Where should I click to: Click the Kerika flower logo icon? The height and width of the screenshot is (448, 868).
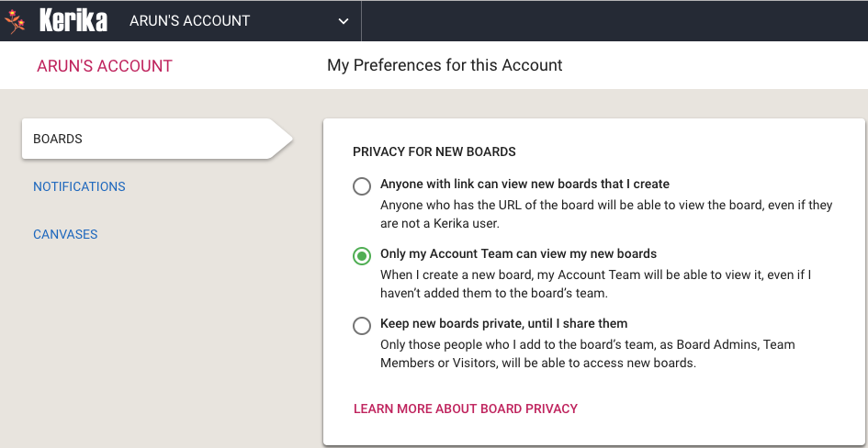[x=15, y=21]
